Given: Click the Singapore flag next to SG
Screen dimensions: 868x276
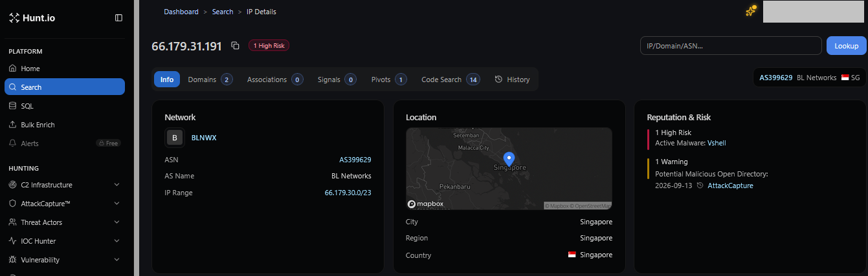Looking at the screenshot, I should tap(845, 78).
